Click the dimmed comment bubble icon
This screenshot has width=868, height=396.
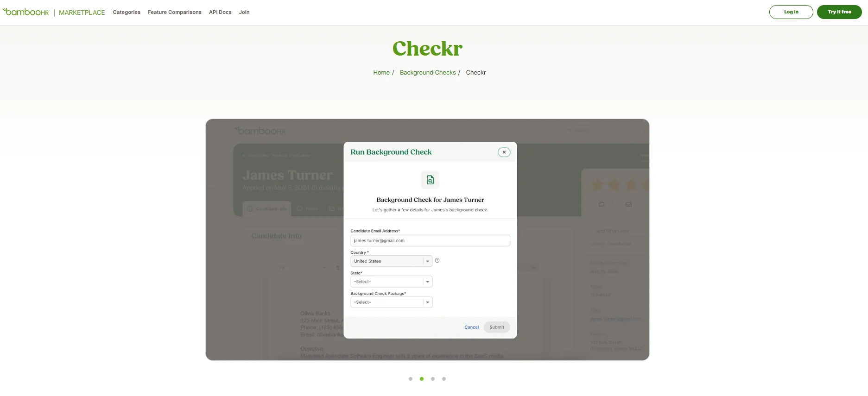click(x=602, y=204)
